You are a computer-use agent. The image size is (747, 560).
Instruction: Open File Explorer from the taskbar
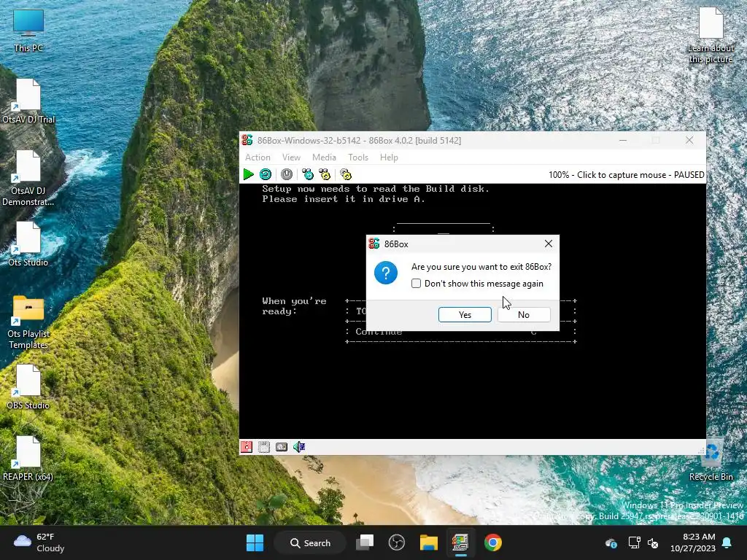pos(428,542)
